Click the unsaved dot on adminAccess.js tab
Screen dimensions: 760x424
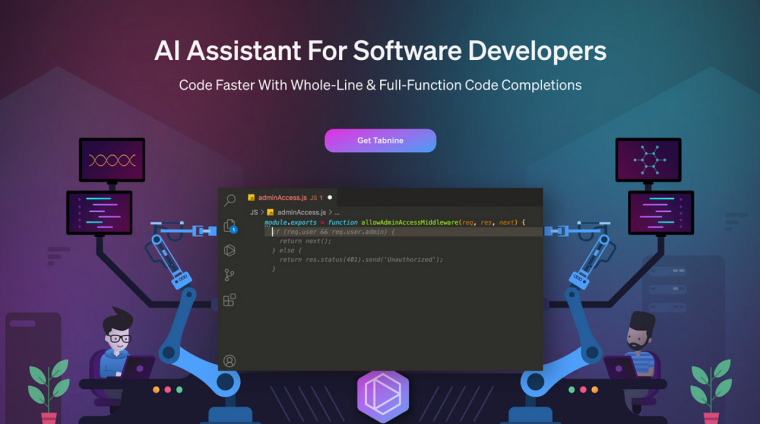[x=330, y=198]
